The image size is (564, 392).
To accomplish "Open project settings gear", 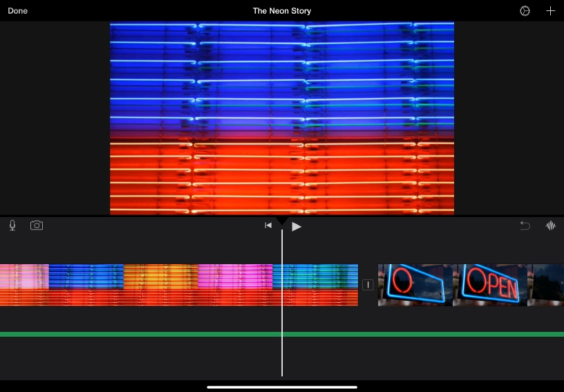I will tap(525, 11).
